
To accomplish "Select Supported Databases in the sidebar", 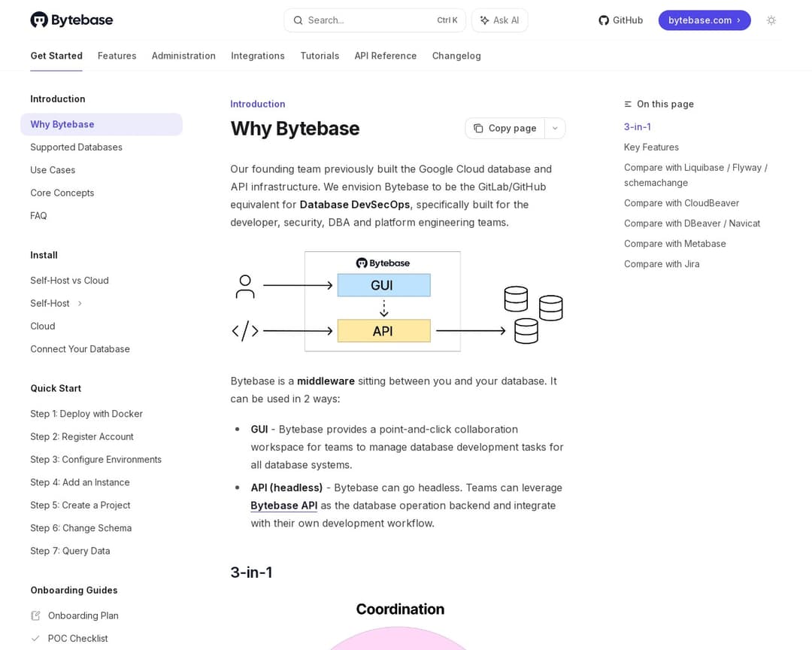I will 76,147.
